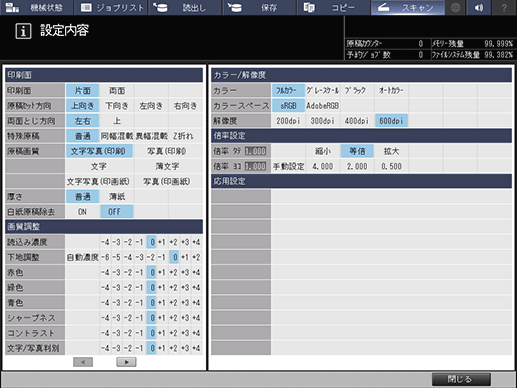The image size is (517, 388).
Task: Switch to the コピー copy tab
Action: 333,7
